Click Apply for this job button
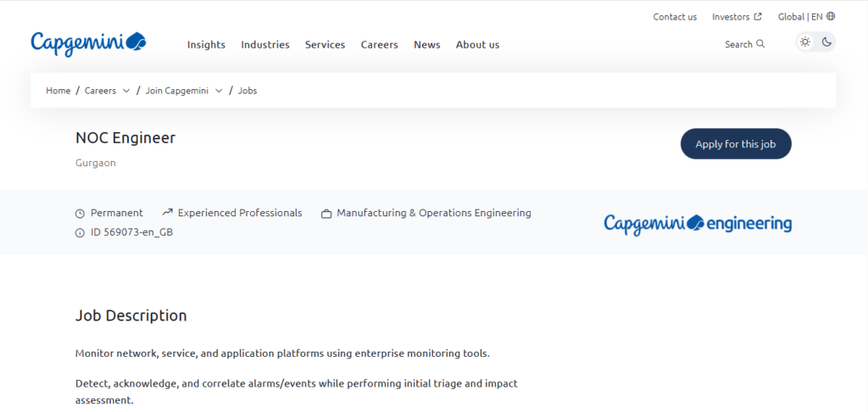Image resolution: width=868 pixels, height=412 pixels. [x=736, y=144]
